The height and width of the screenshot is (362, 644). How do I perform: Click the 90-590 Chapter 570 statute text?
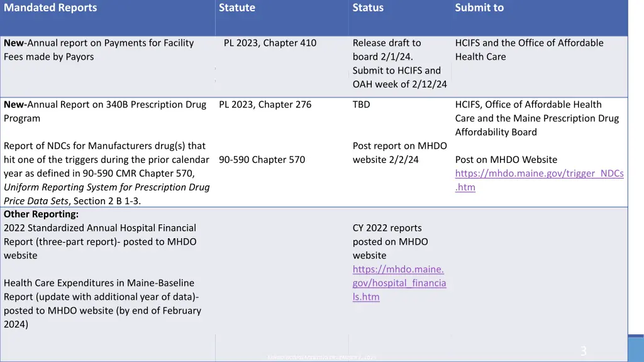(262, 160)
